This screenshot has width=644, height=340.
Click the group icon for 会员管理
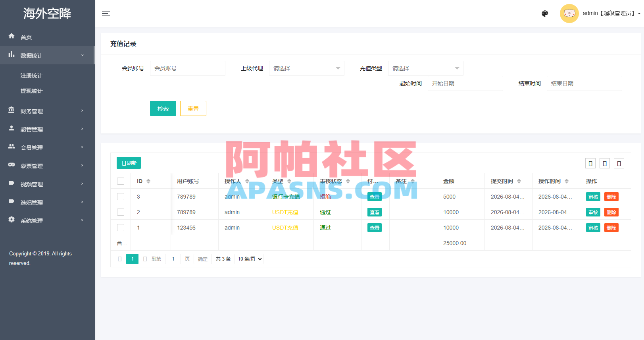pos(12,147)
